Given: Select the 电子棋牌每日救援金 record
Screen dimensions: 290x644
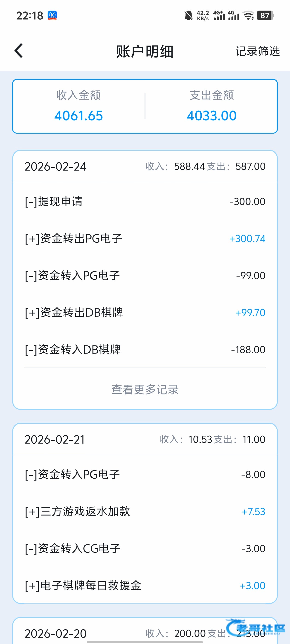Looking at the screenshot, I should 145,586.
